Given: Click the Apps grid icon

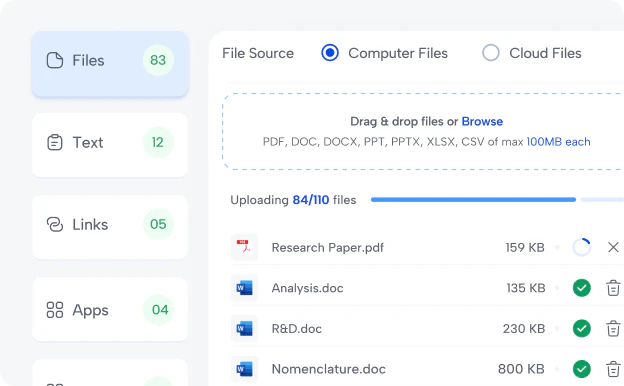Looking at the screenshot, I should [x=55, y=310].
